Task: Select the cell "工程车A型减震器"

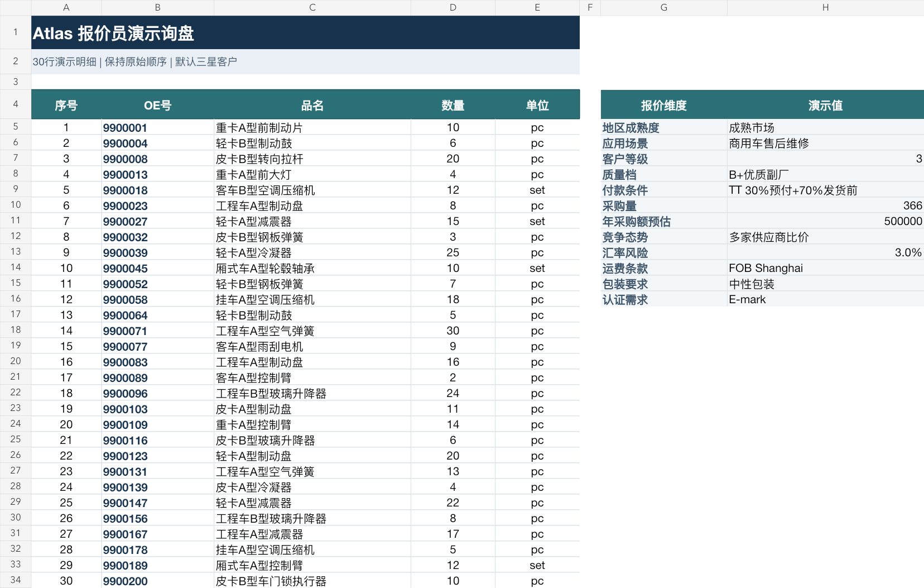Action: pos(312,534)
